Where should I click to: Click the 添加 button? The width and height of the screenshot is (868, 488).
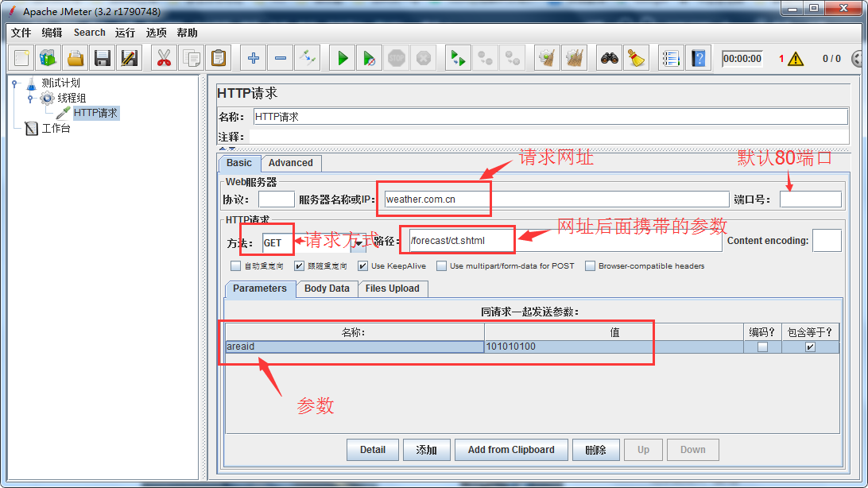click(426, 450)
